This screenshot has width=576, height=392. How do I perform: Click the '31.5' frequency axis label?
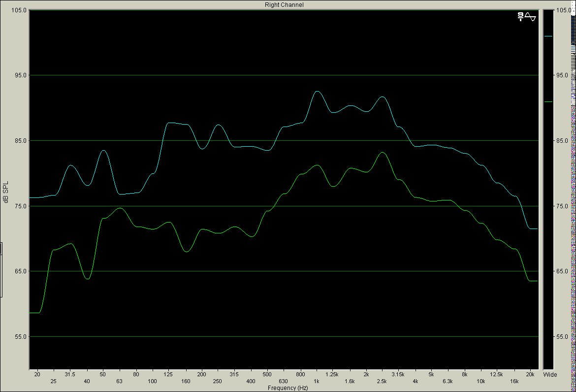(70, 374)
